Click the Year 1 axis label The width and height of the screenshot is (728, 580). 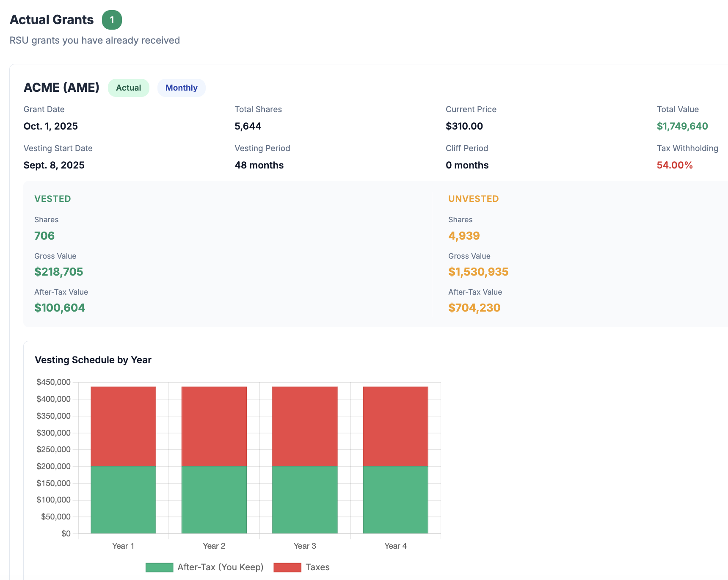[123, 546]
